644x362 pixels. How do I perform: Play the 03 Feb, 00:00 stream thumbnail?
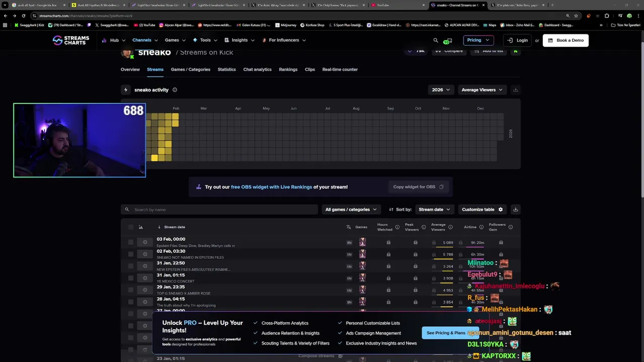[145, 242]
